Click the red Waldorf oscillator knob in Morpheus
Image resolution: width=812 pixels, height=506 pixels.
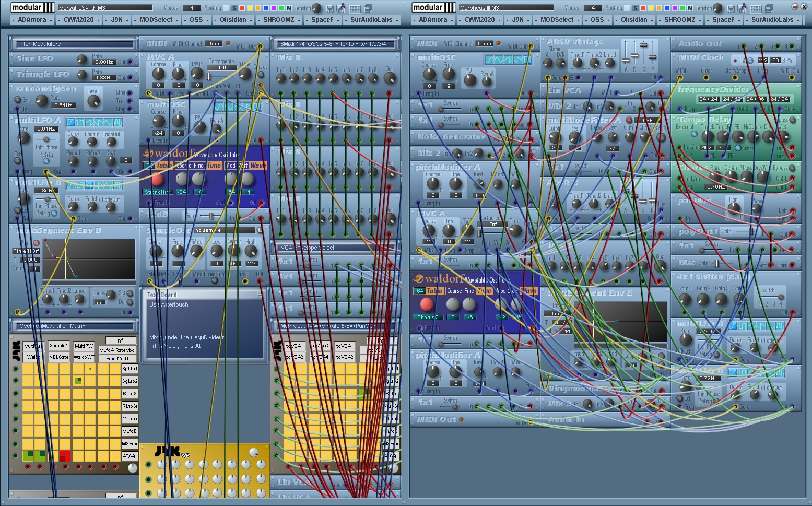427,304
